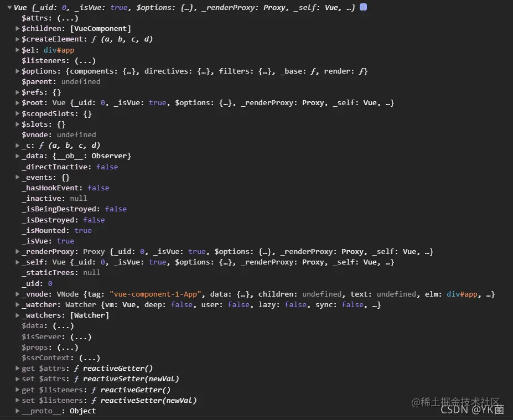Select the _isMounted: true row
The height and width of the screenshot is (420, 513).
pos(57,230)
